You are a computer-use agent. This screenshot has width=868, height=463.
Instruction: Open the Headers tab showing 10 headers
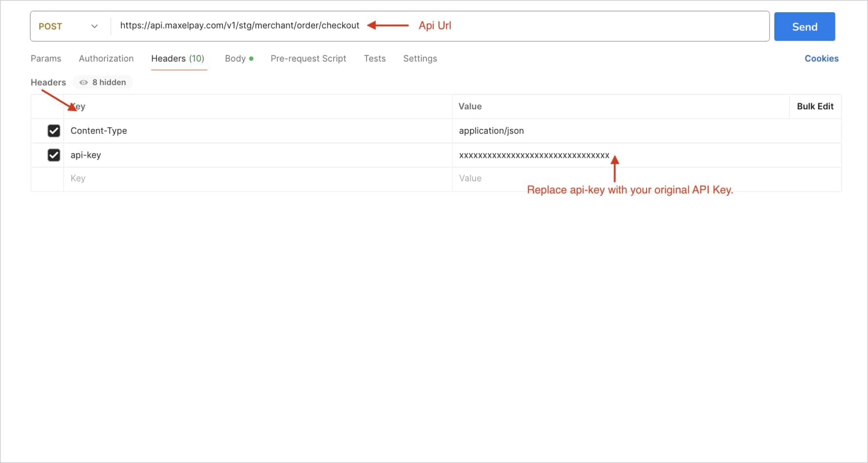[x=178, y=58]
